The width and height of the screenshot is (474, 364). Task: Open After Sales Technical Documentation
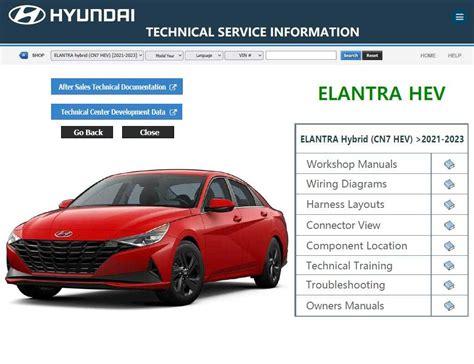(x=117, y=87)
